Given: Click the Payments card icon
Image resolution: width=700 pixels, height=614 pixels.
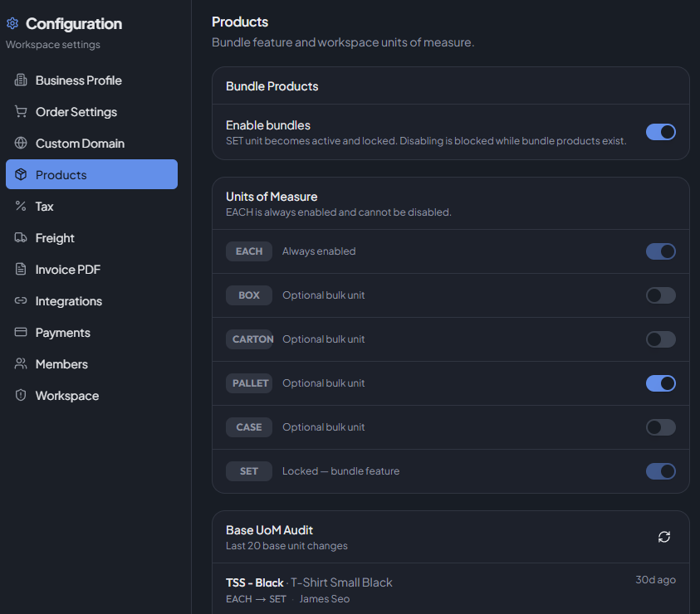Looking at the screenshot, I should click(x=21, y=332).
